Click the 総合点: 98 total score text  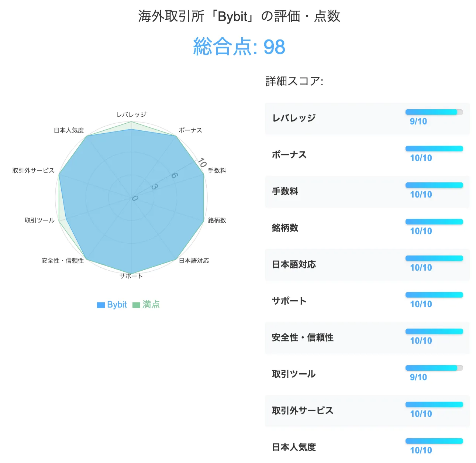(x=239, y=47)
